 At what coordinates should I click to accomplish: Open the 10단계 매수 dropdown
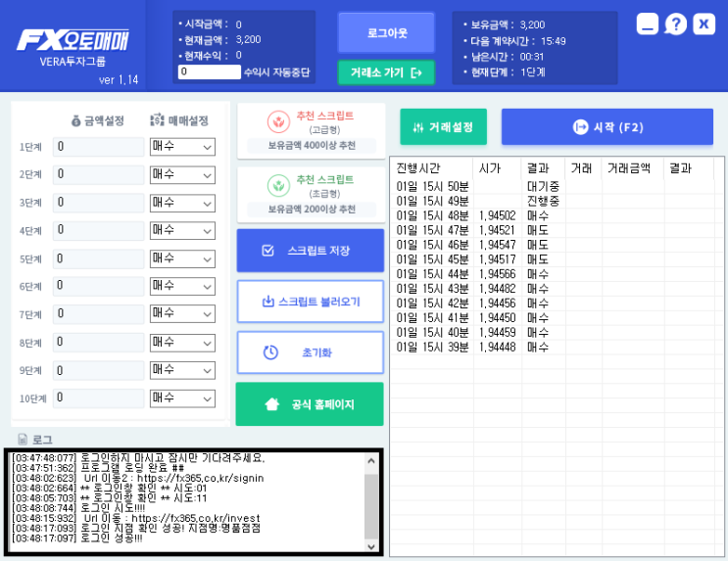tap(182, 398)
